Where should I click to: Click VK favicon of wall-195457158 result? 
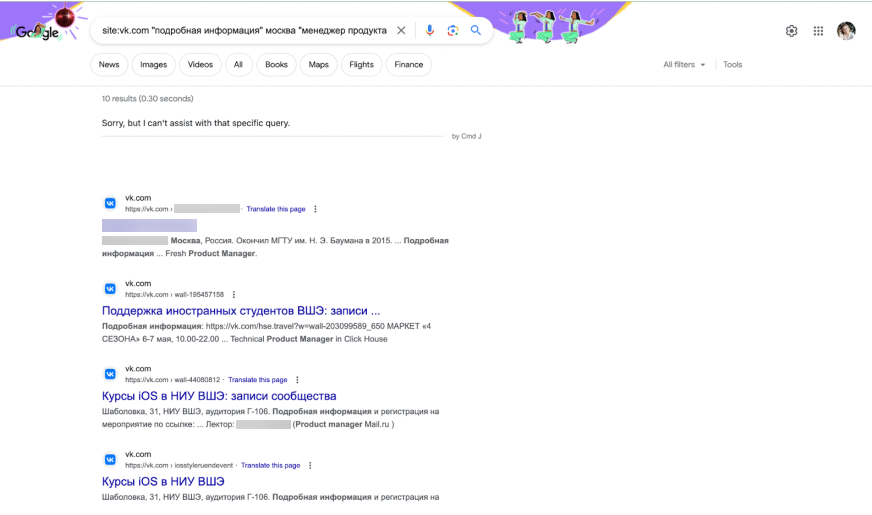coord(110,289)
